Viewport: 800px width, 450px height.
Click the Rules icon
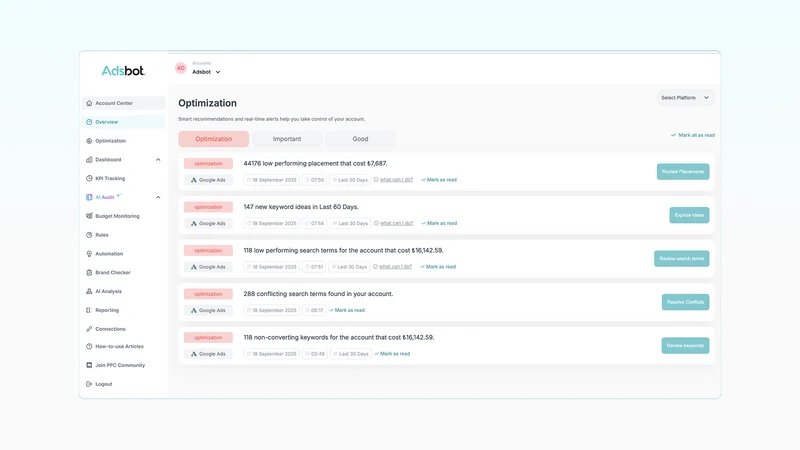tap(89, 235)
